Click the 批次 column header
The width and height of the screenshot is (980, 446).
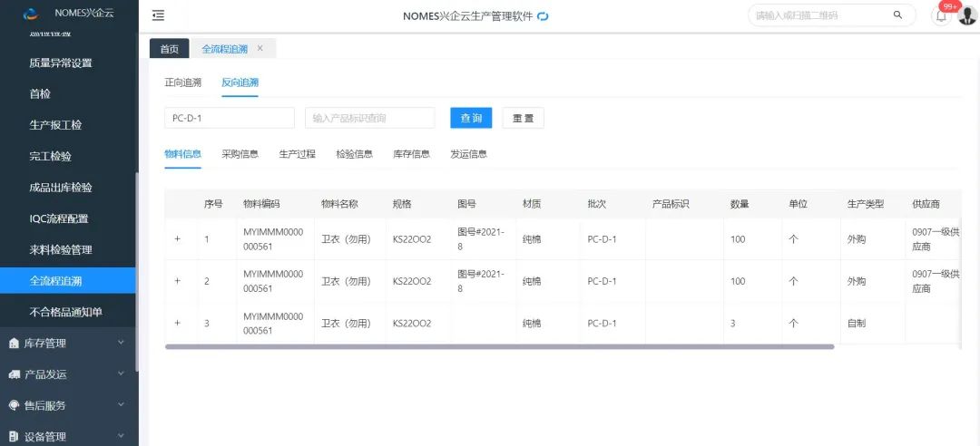point(597,204)
